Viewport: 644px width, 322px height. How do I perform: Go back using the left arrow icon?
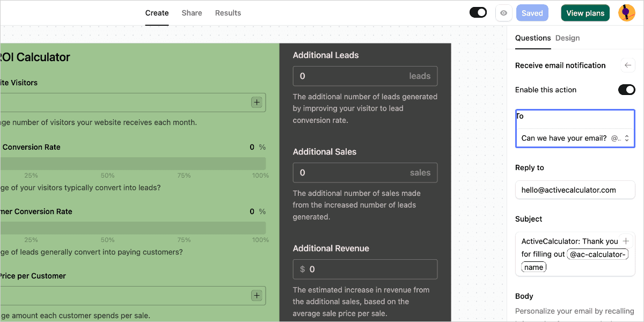pos(627,65)
